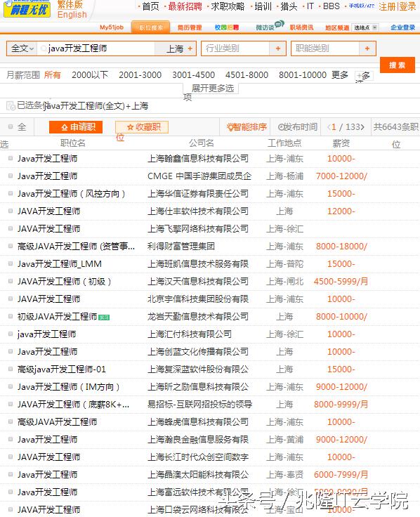This screenshot has height=517, width=420.
Task: Click the 多选 plus button in salary row
Action: point(364,76)
